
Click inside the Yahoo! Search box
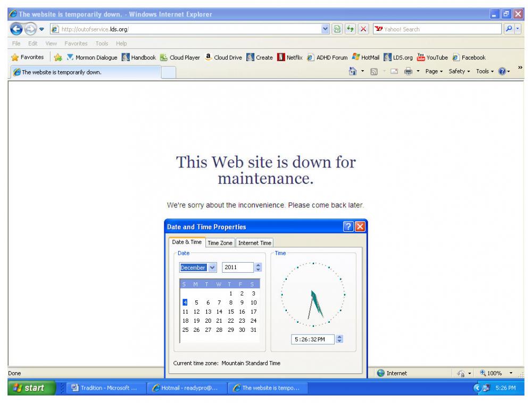tap(437, 29)
